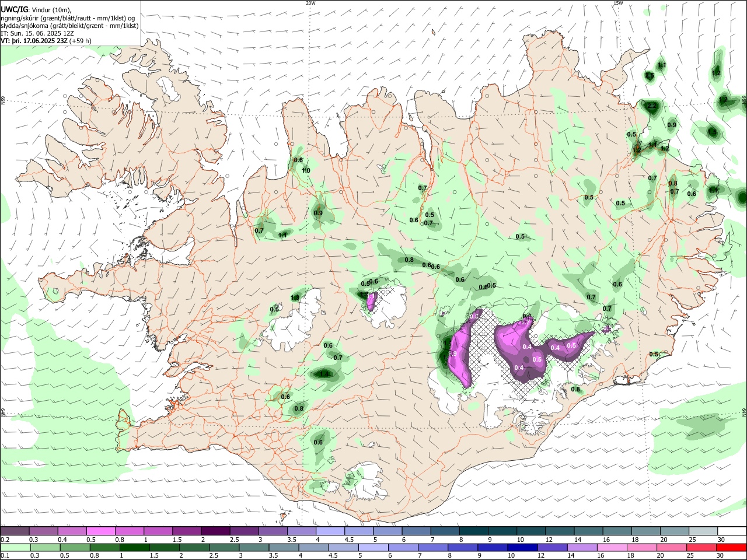Click the "0.1" label under the lower legend row
Screen dimensions: 747x560
pos(5,555)
